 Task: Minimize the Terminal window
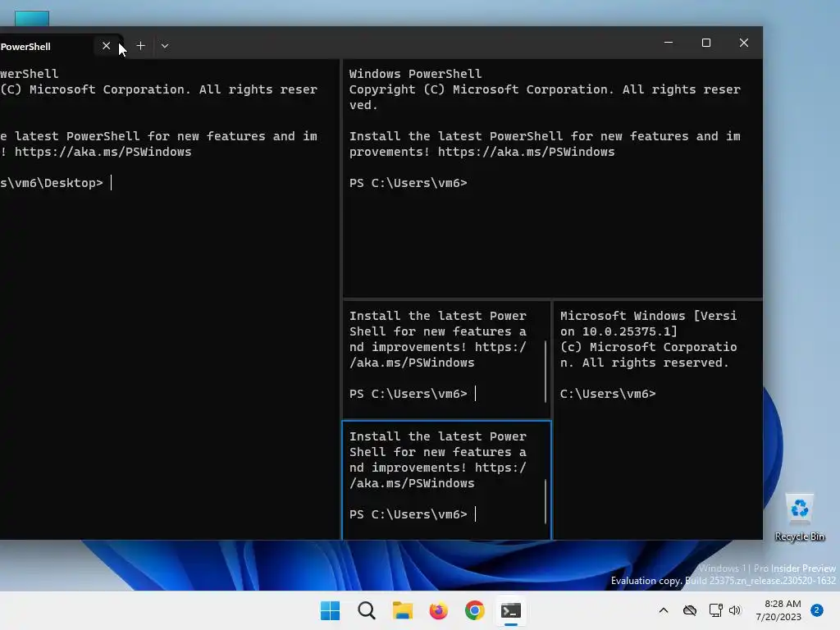(x=669, y=43)
